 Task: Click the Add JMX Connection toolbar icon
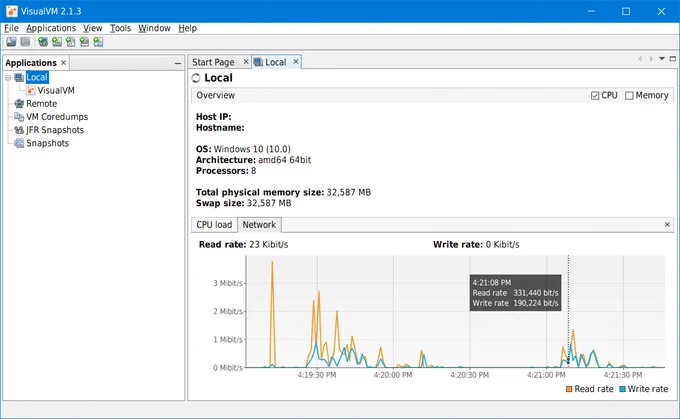[x=42, y=42]
